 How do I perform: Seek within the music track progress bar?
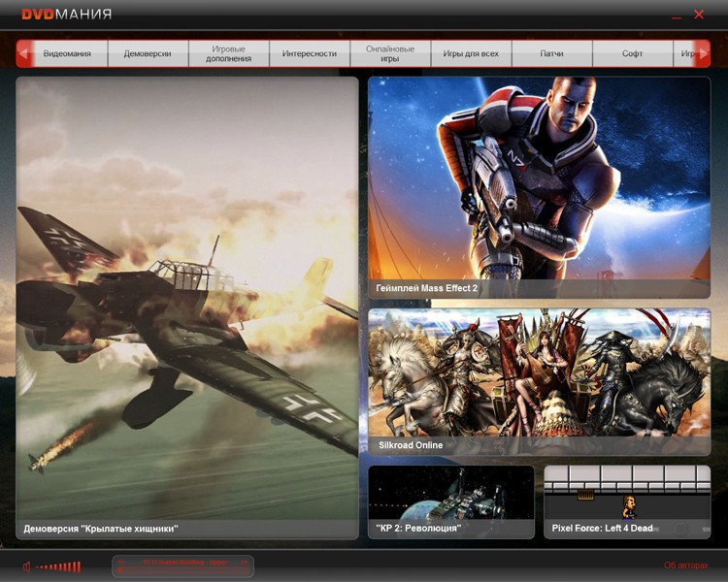pos(182,571)
